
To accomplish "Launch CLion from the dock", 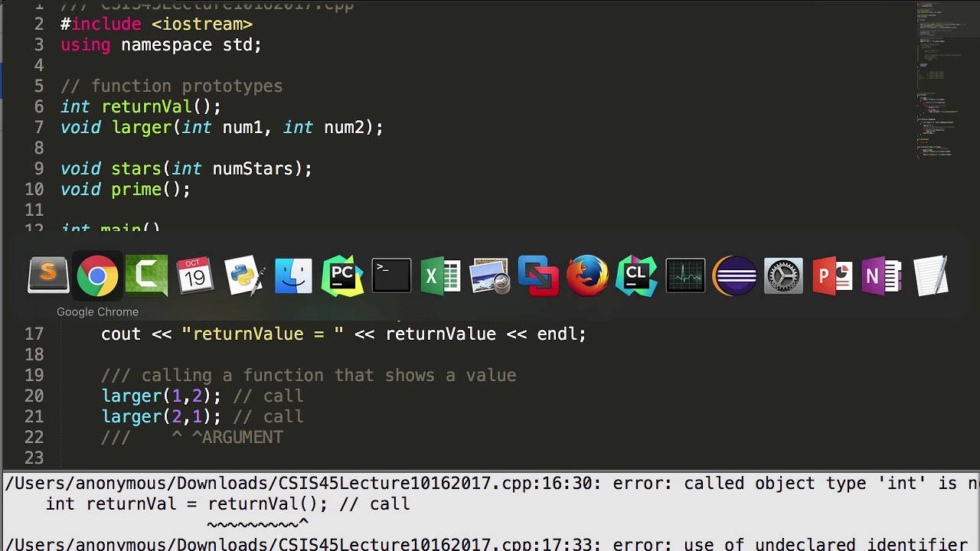I will tap(636, 275).
